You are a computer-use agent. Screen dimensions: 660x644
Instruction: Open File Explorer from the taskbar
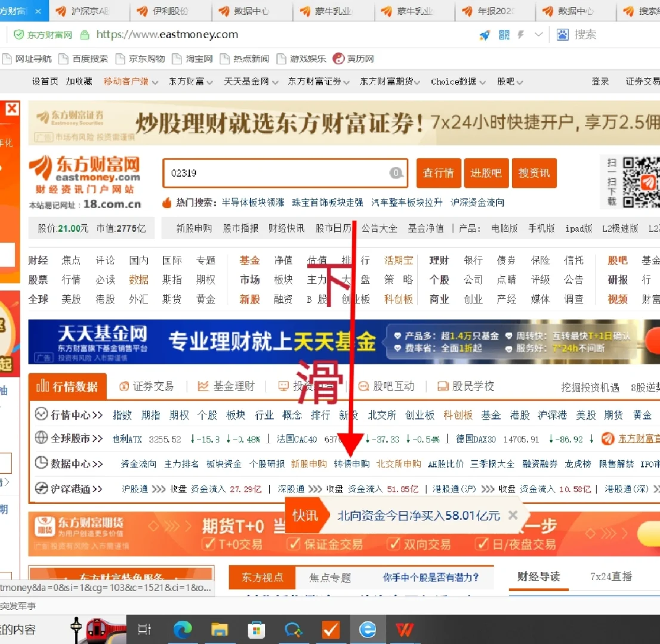click(x=219, y=630)
